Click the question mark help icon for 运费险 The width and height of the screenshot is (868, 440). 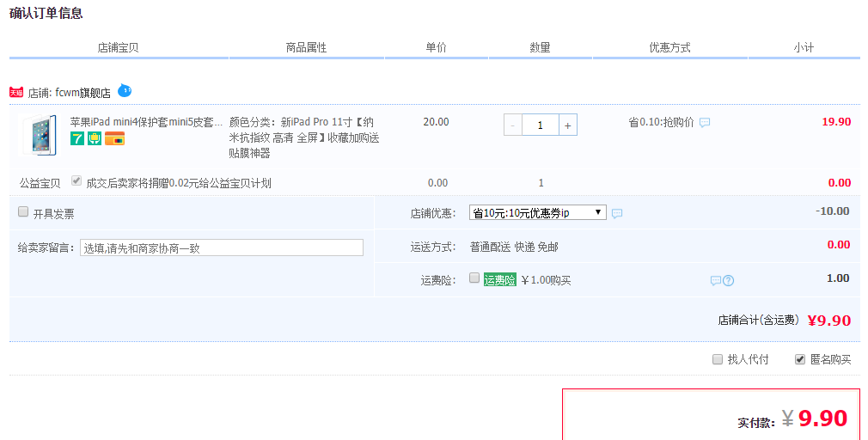coord(728,280)
